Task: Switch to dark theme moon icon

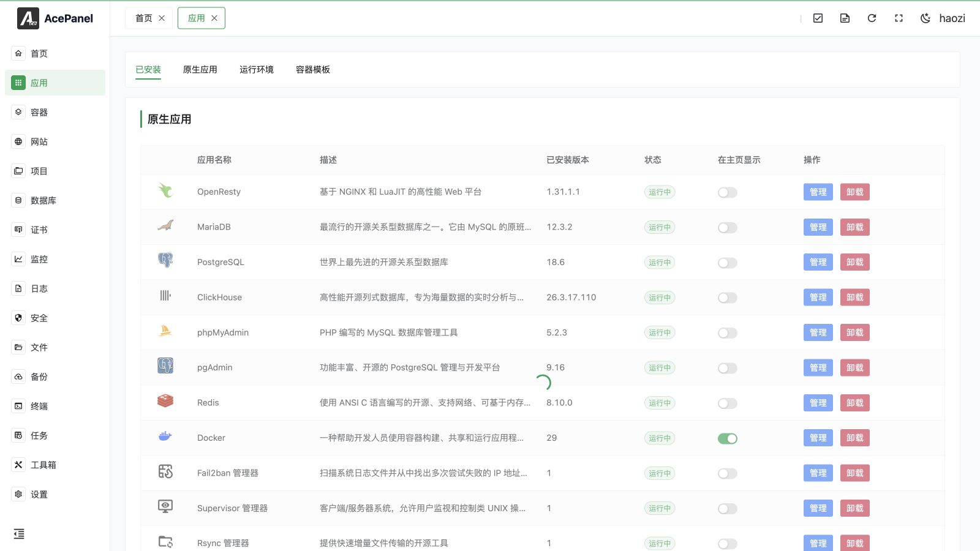Action: [x=925, y=18]
